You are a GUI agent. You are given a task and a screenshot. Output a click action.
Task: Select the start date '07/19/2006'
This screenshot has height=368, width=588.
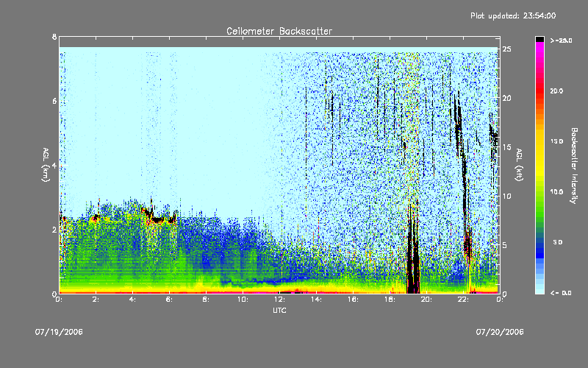[x=59, y=332]
